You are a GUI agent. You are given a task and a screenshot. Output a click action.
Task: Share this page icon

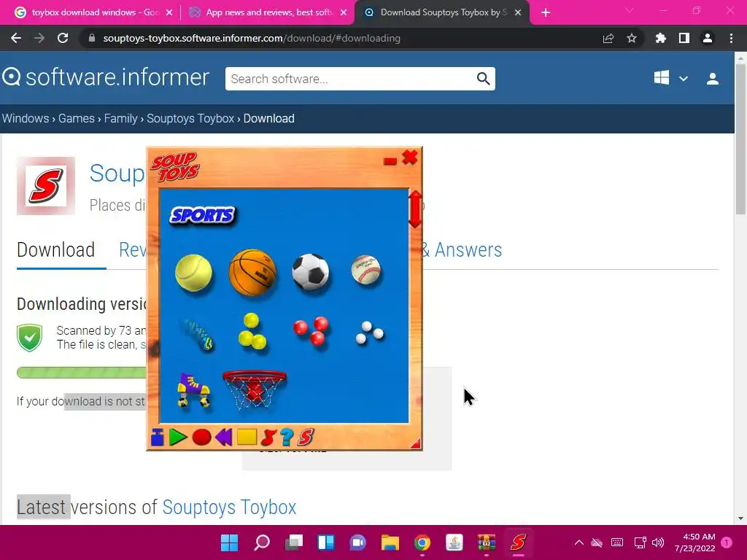608,38
